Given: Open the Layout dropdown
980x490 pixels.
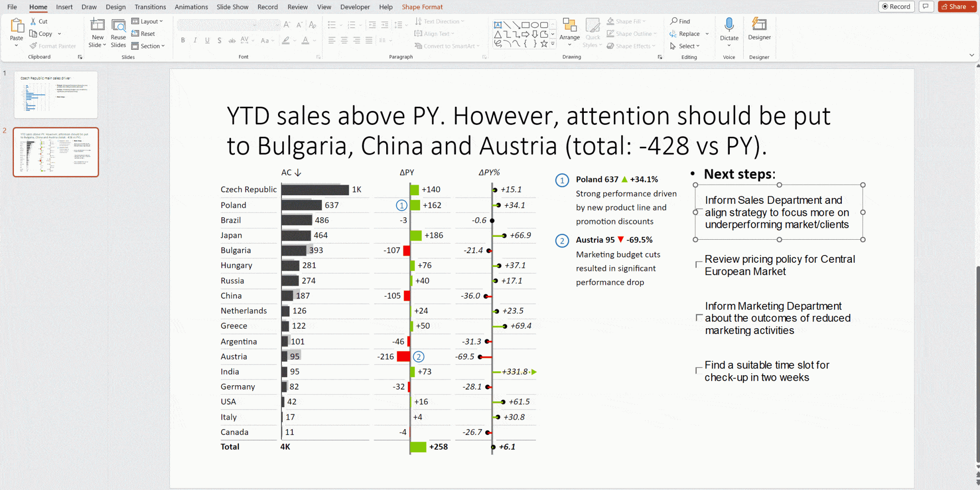Looking at the screenshot, I should (148, 21).
